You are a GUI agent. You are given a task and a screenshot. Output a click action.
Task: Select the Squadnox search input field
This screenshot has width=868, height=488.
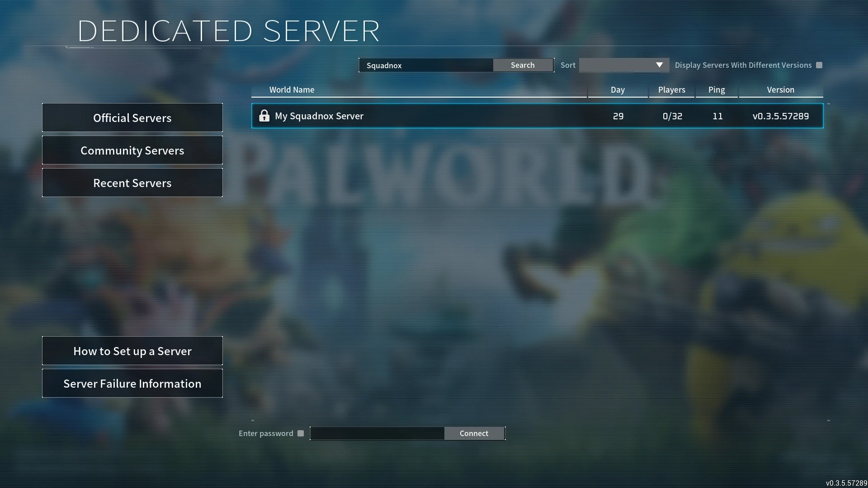click(x=426, y=65)
